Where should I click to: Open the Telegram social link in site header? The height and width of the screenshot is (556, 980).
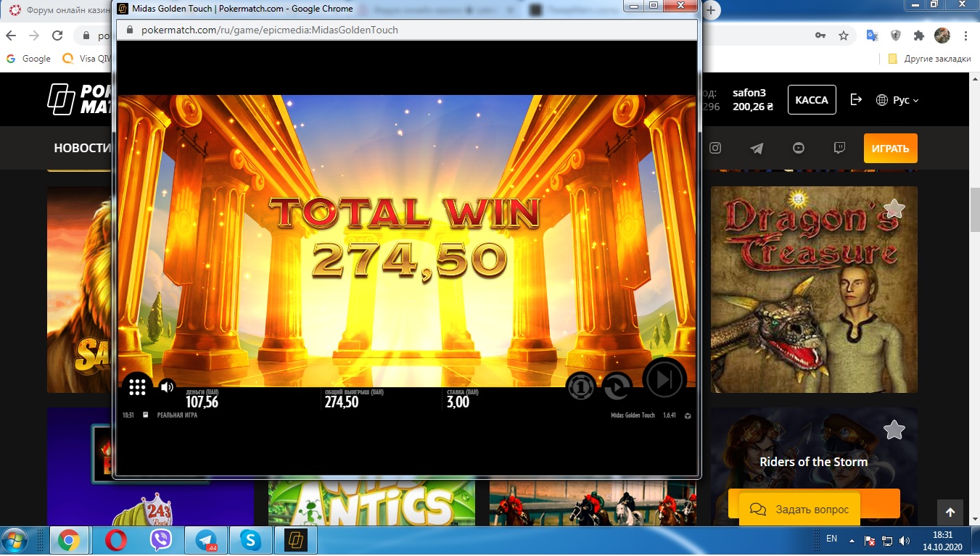click(757, 149)
